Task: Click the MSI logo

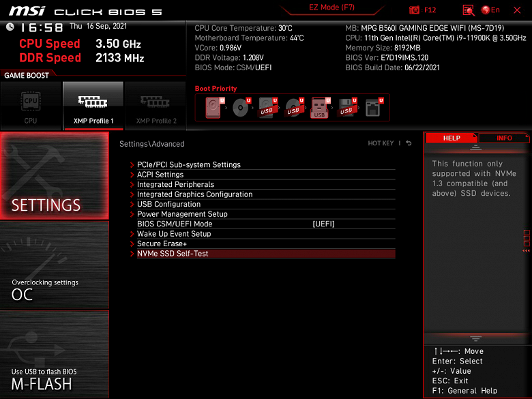Action: 27,11
